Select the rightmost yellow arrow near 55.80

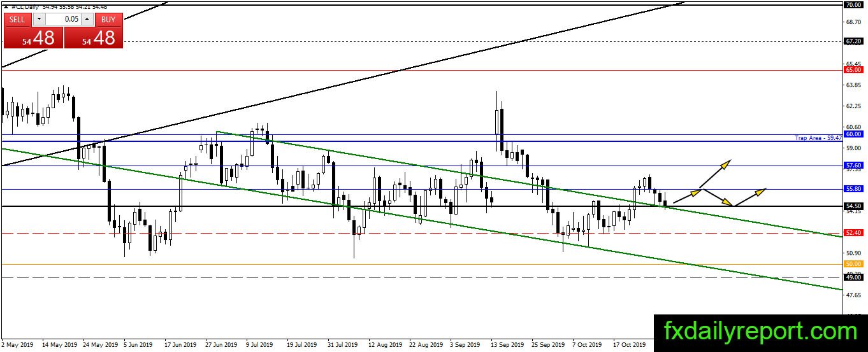click(x=751, y=197)
